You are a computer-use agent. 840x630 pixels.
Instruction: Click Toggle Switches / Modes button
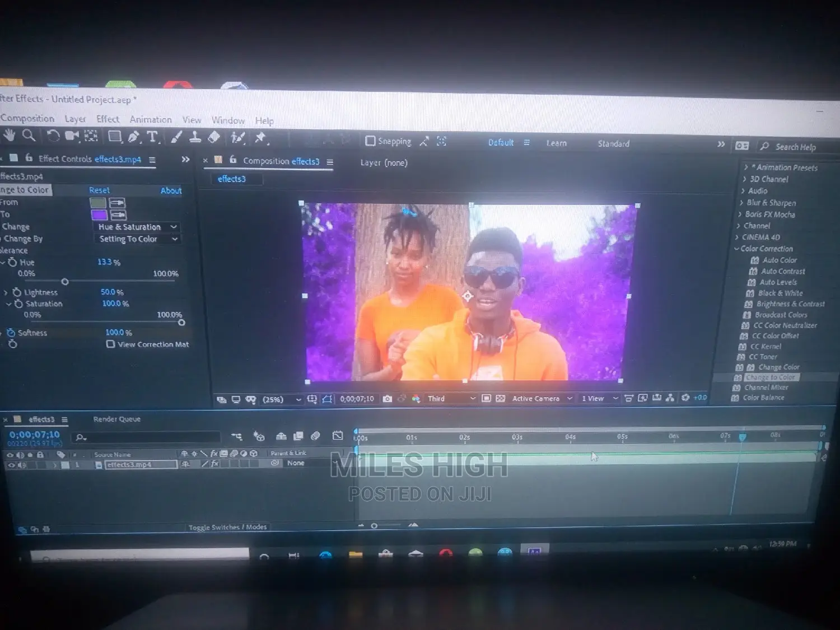227,527
